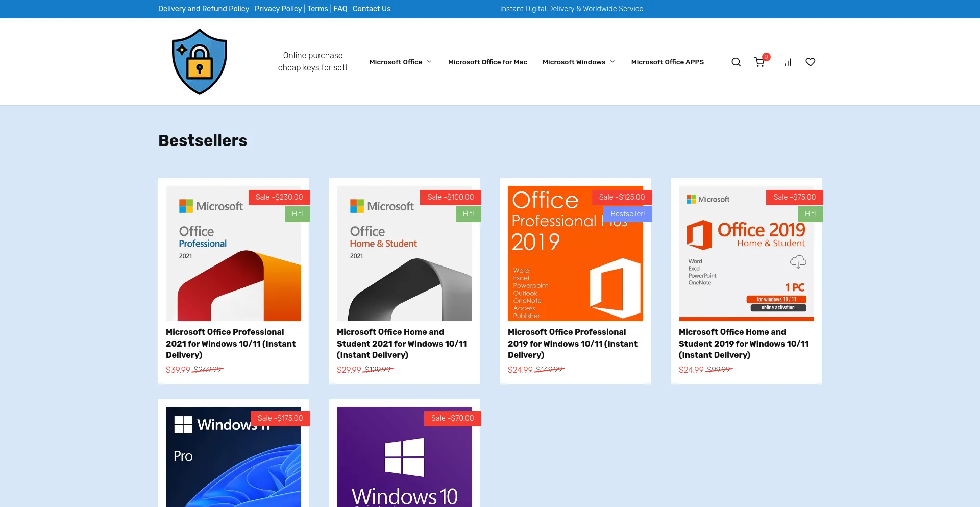This screenshot has width=980, height=507.
Task: Open the Privacy Policy link
Action: [x=278, y=9]
